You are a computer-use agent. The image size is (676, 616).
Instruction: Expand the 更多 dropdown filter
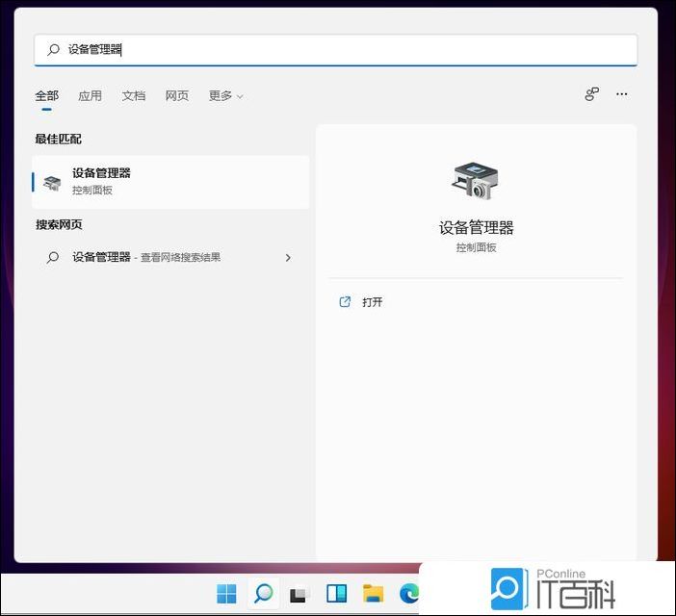click(x=225, y=96)
